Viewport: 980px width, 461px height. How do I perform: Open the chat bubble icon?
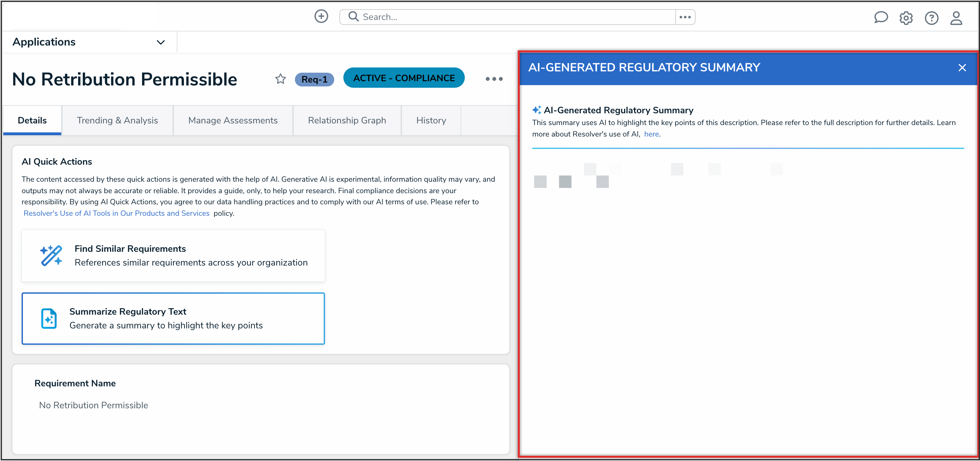pos(881,17)
